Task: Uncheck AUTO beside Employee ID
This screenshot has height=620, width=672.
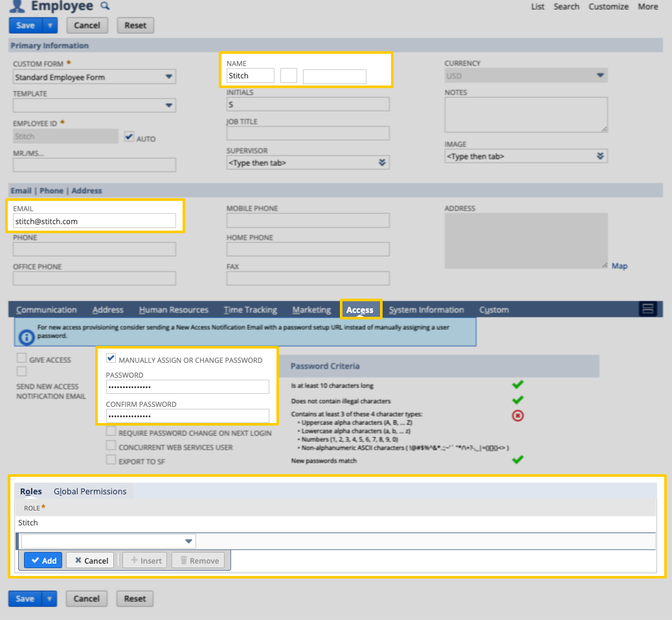Action: [x=128, y=137]
